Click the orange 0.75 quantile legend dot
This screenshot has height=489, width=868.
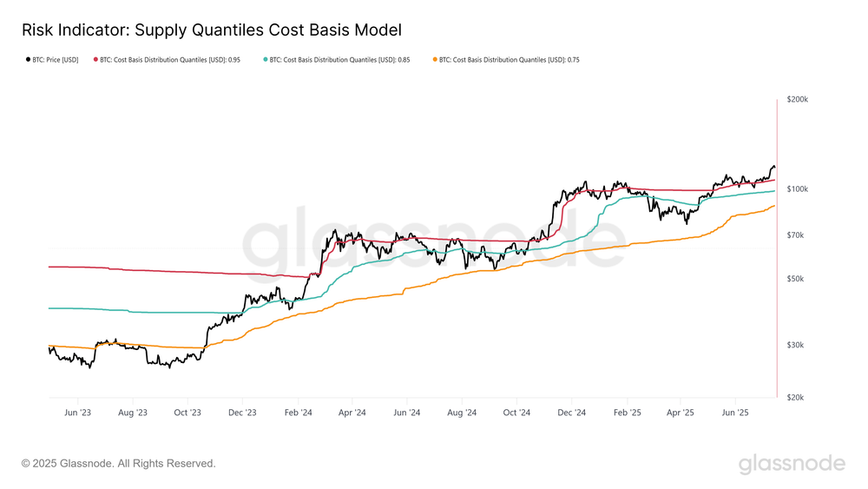click(435, 59)
